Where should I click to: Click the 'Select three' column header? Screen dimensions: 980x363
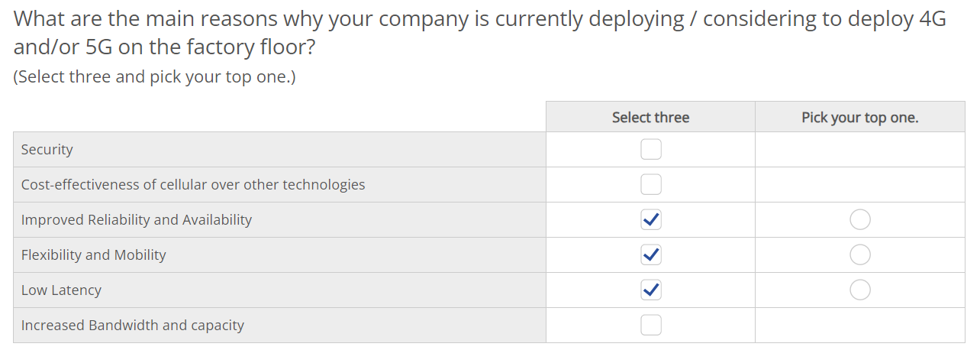[x=650, y=117]
